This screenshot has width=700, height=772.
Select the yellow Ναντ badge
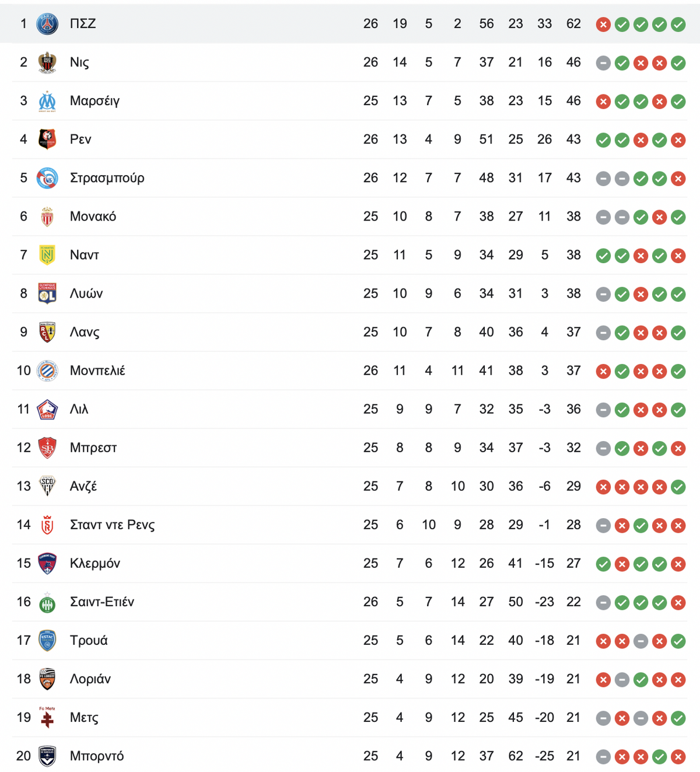pos(47,255)
